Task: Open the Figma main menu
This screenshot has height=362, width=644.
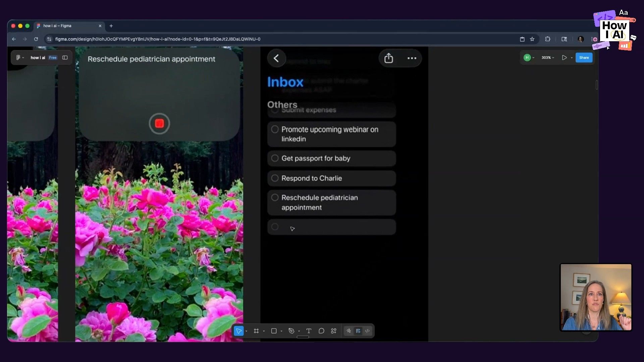Action: 20,58
